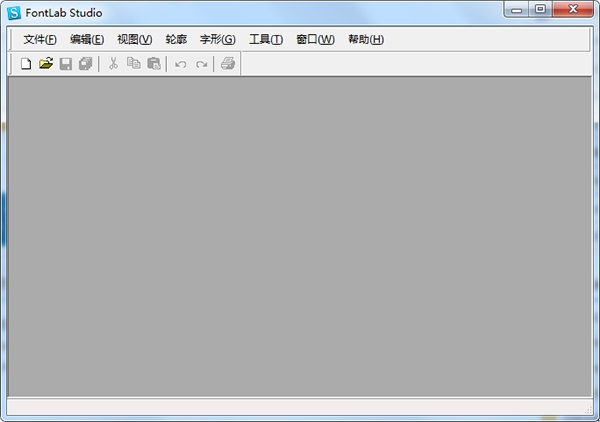
Task: Click the Paste clipboard icon
Action: click(x=154, y=64)
